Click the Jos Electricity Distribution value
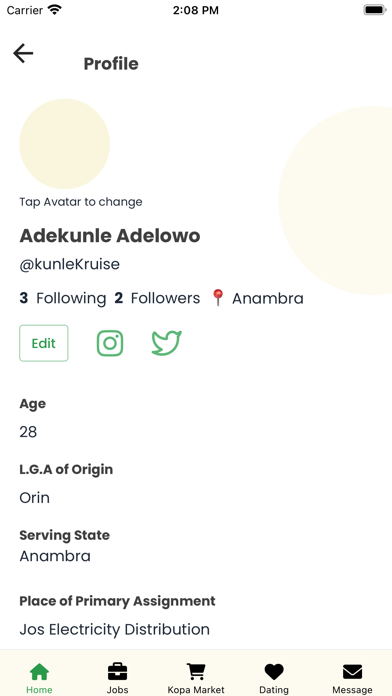Image resolution: width=392 pixels, height=696 pixels. (x=115, y=629)
